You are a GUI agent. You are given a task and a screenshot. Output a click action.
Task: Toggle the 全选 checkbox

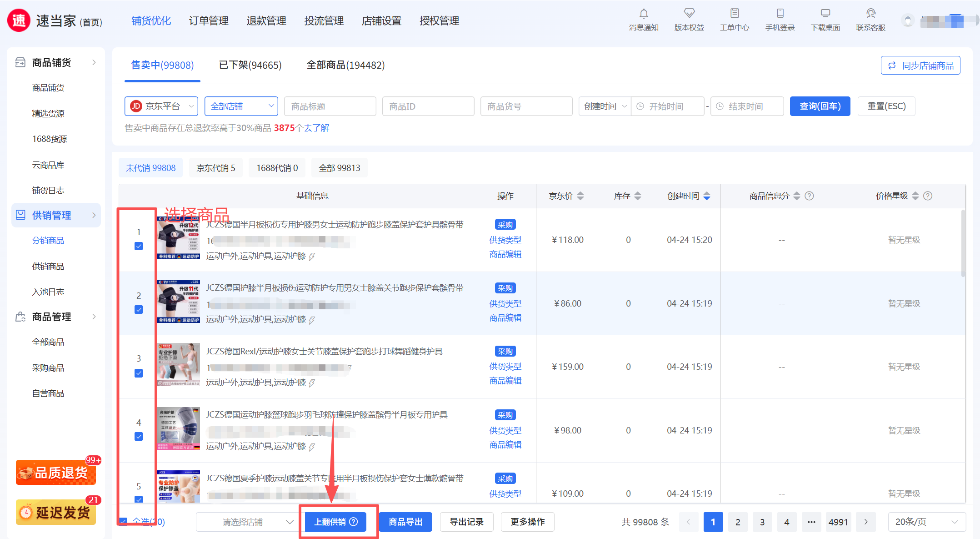[x=123, y=521]
